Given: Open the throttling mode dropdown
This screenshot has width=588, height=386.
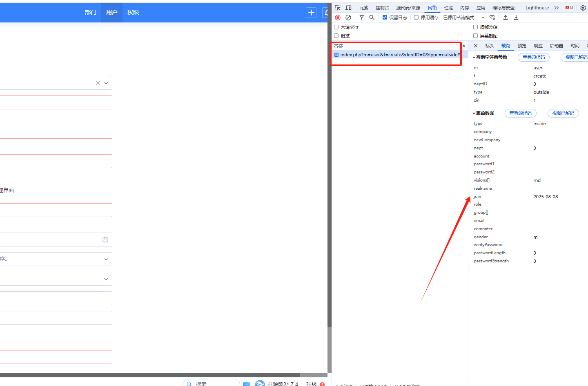Looking at the screenshot, I should [x=464, y=18].
